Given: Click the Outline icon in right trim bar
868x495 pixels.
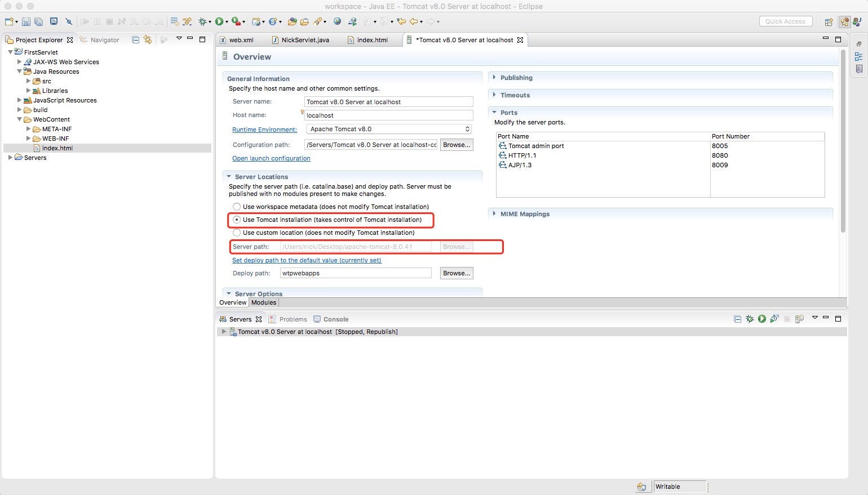Looking at the screenshot, I should click(x=858, y=56).
